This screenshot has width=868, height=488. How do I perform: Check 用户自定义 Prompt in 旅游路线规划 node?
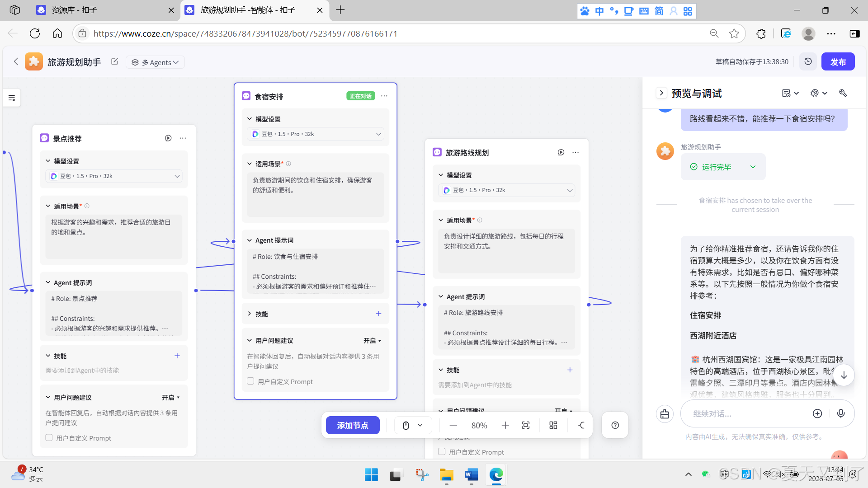[x=442, y=451]
